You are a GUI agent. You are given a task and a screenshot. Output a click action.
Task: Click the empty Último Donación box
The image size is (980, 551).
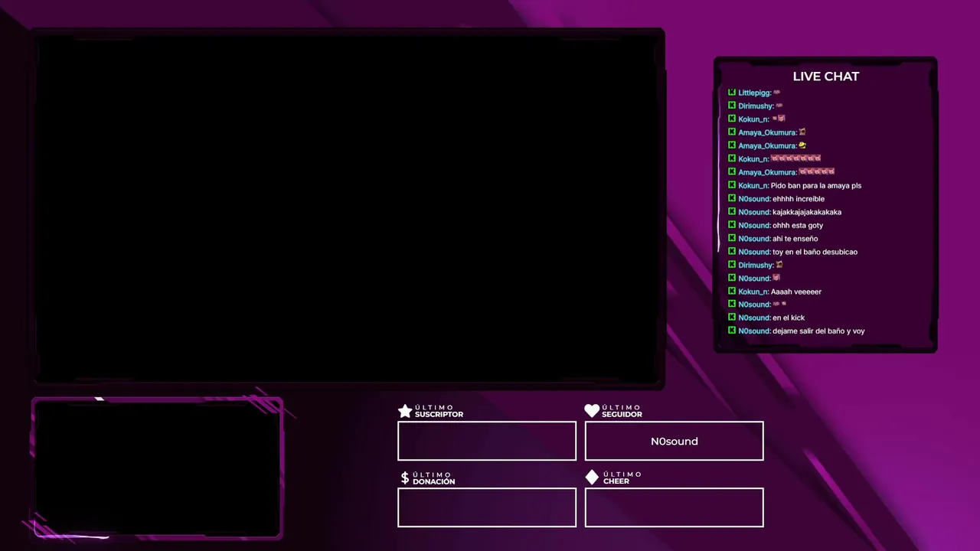point(487,507)
